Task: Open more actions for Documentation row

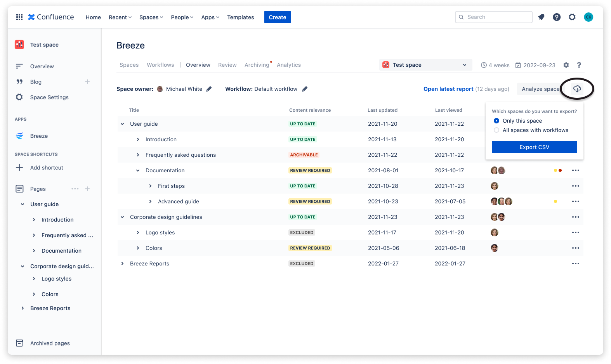Action: tap(576, 170)
